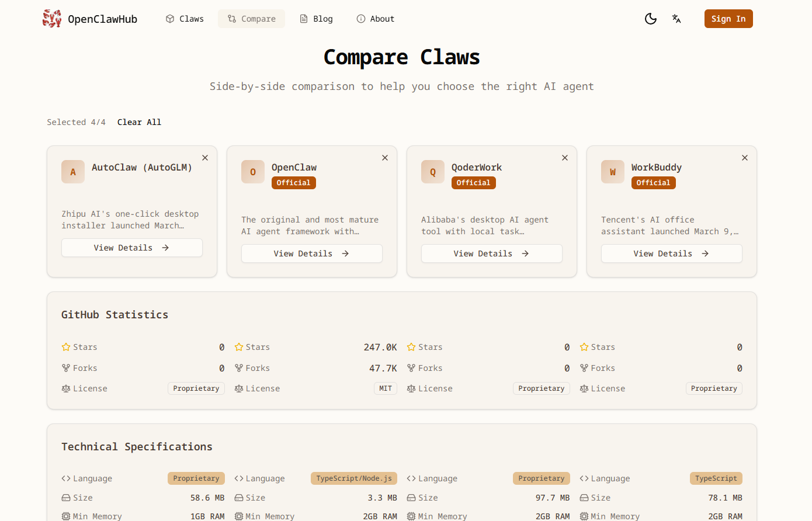Screen dimensions: 812x521
Task: Click the OpenClawHub site title
Action: click(103, 19)
